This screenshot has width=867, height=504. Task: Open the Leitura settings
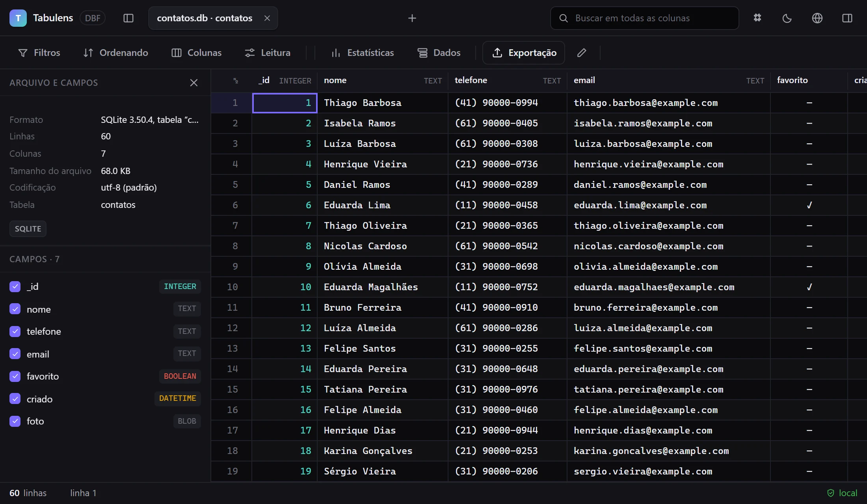click(267, 53)
